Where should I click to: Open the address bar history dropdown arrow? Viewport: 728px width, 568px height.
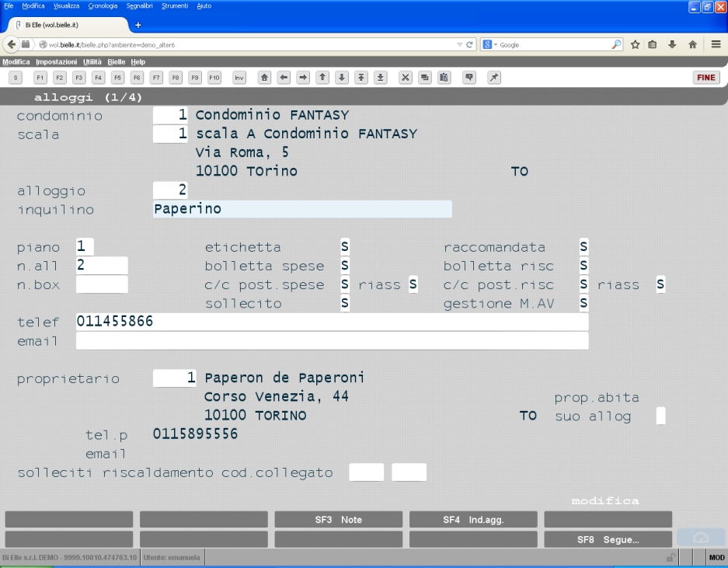[x=459, y=44]
